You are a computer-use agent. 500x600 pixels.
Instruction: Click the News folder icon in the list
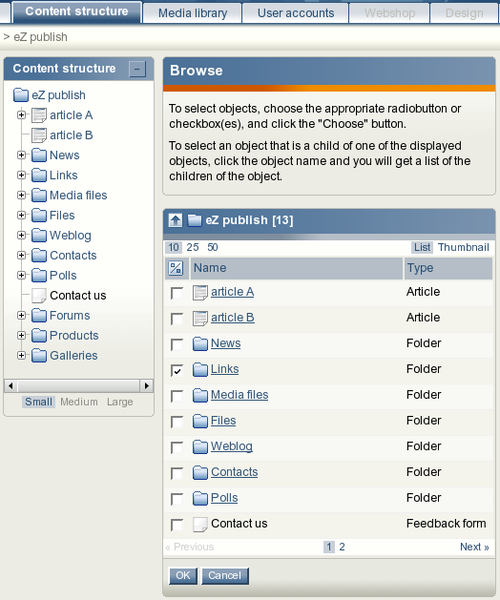pos(200,344)
